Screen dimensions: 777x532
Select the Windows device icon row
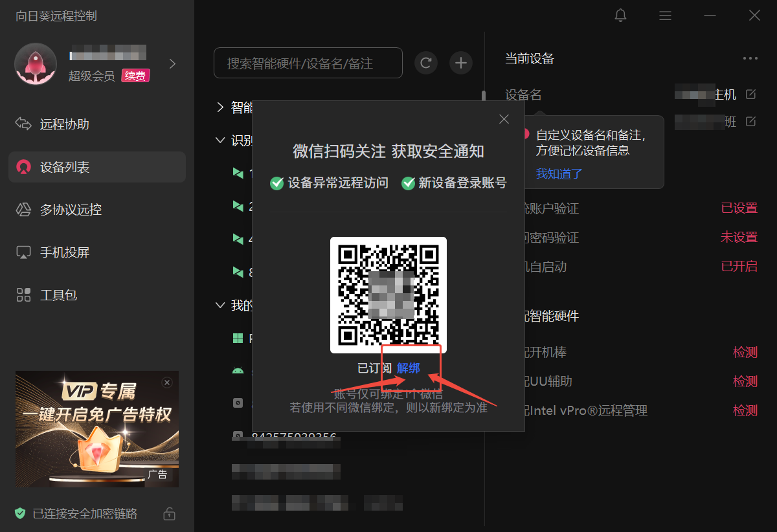pos(238,338)
